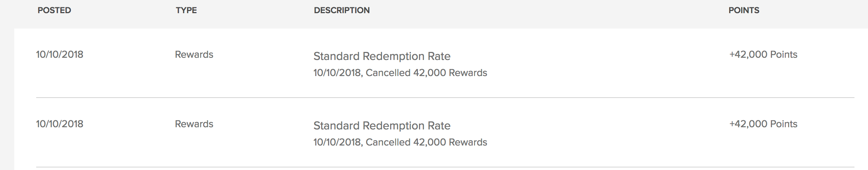868x170 pixels.
Task: Select +42,000 Points in the first row
Action: [763, 54]
